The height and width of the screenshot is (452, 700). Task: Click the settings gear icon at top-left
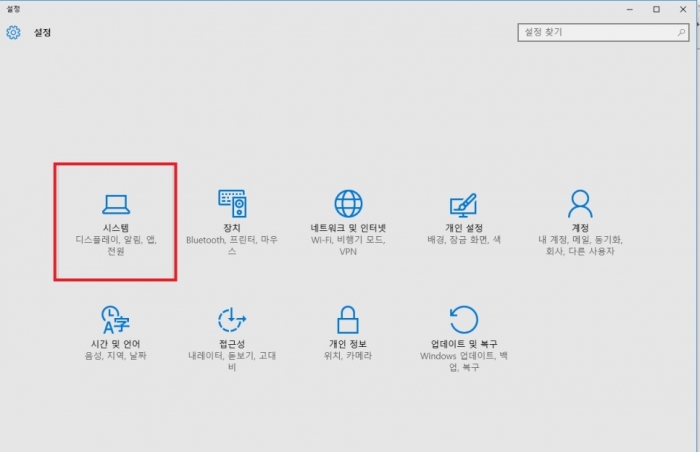[13, 33]
